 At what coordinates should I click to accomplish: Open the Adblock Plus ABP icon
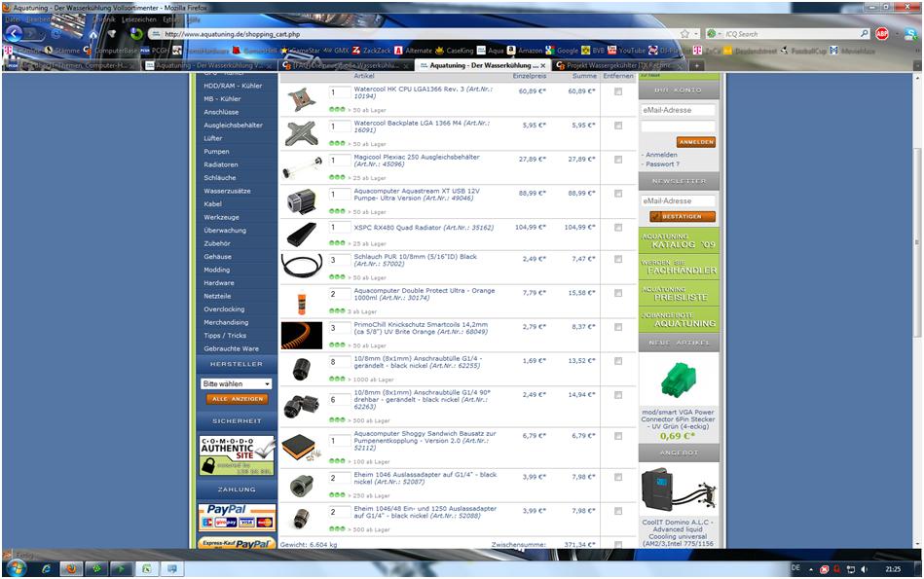click(881, 34)
